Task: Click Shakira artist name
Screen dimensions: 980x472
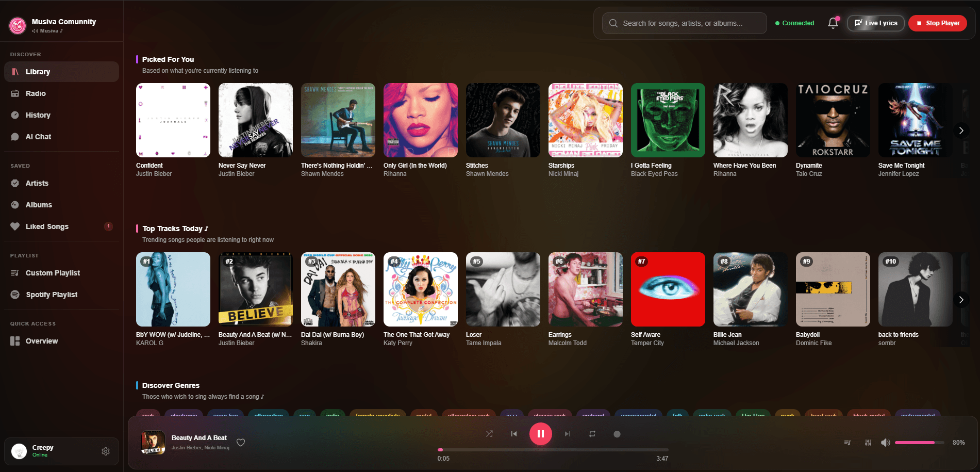Action: click(x=311, y=343)
